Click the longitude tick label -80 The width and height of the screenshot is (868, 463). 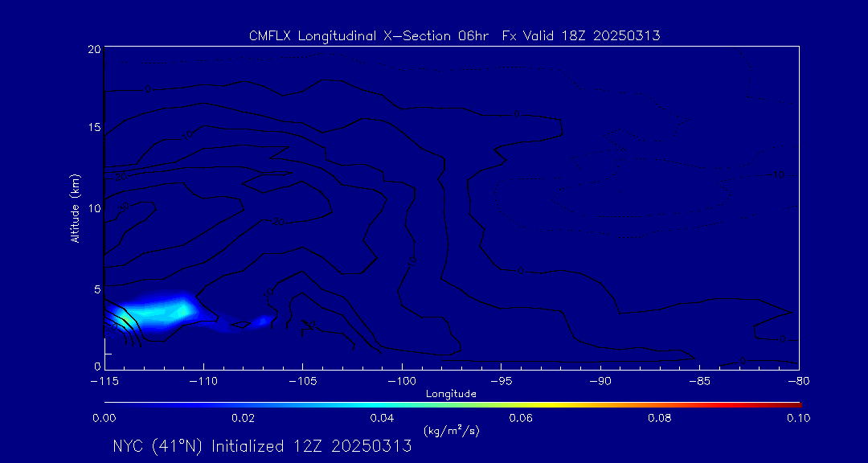(x=799, y=382)
